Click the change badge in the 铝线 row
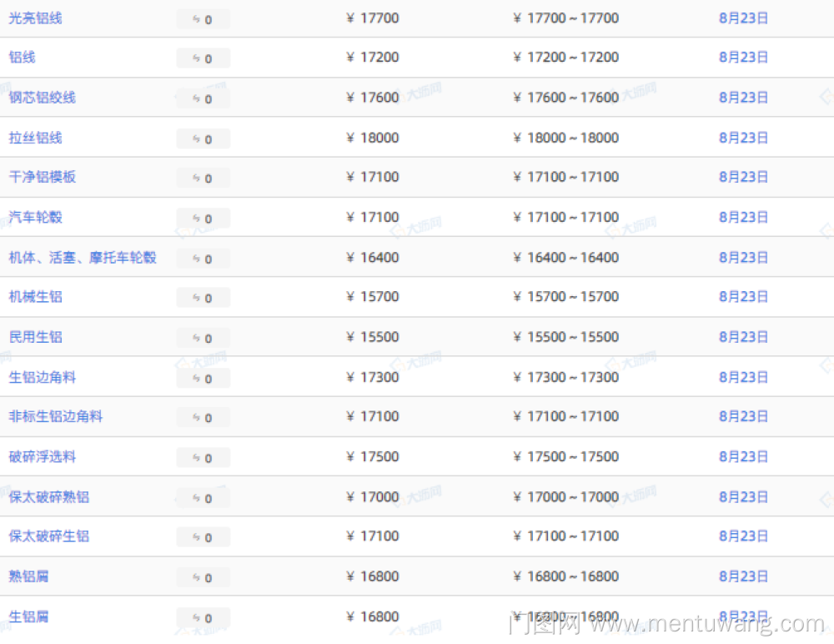 tap(203, 58)
